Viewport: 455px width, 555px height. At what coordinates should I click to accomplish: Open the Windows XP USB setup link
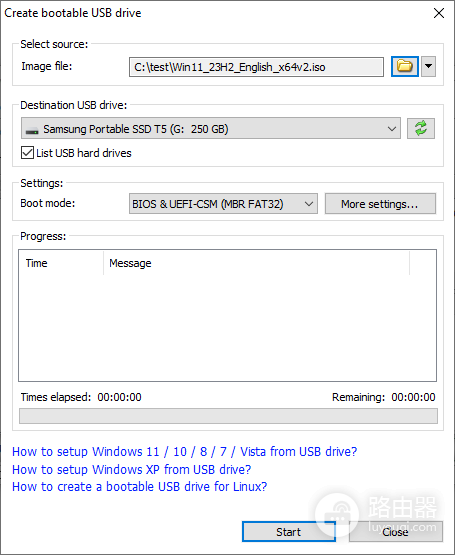tap(131, 469)
